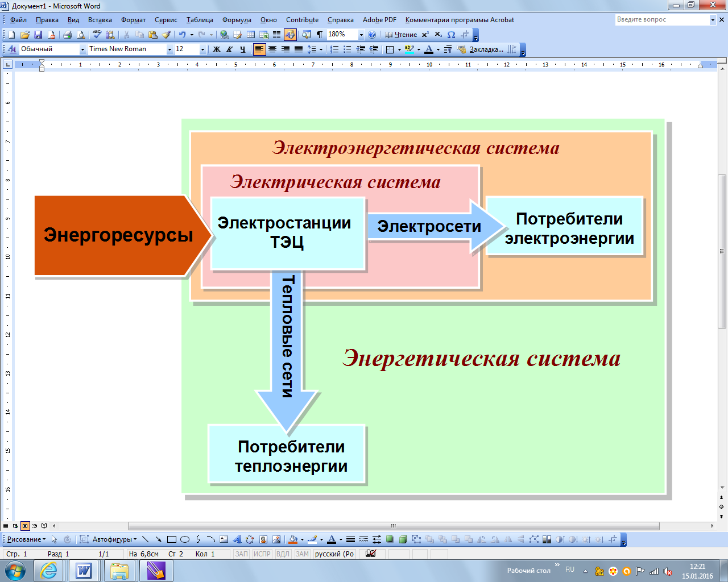Screen dimensions: 728x582
Task: Run spelling and grammar check
Action: point(97,35)
